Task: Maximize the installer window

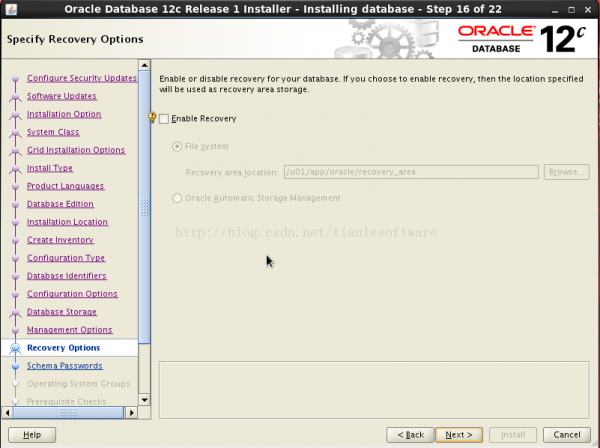Action: coord(571,10)
